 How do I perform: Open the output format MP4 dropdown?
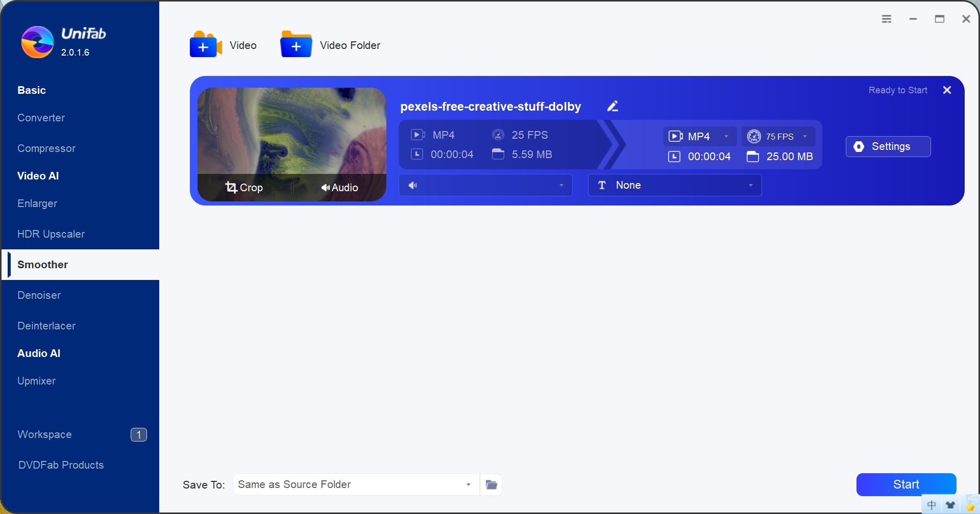click(x=699, y=136)
